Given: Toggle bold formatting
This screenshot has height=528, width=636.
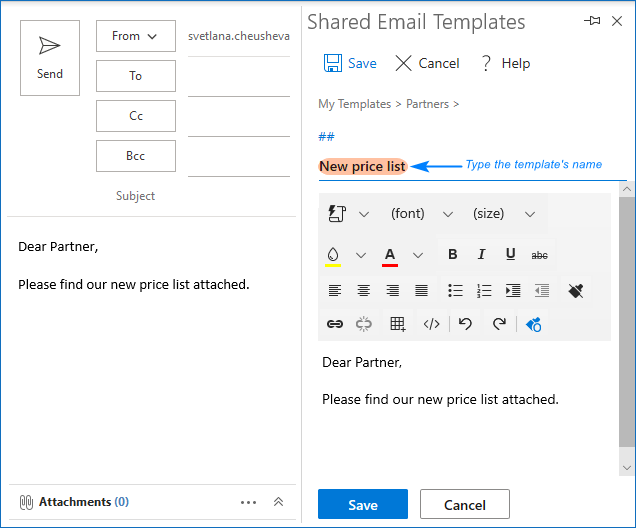Looking at the screenshot, I should coord(452,255).
